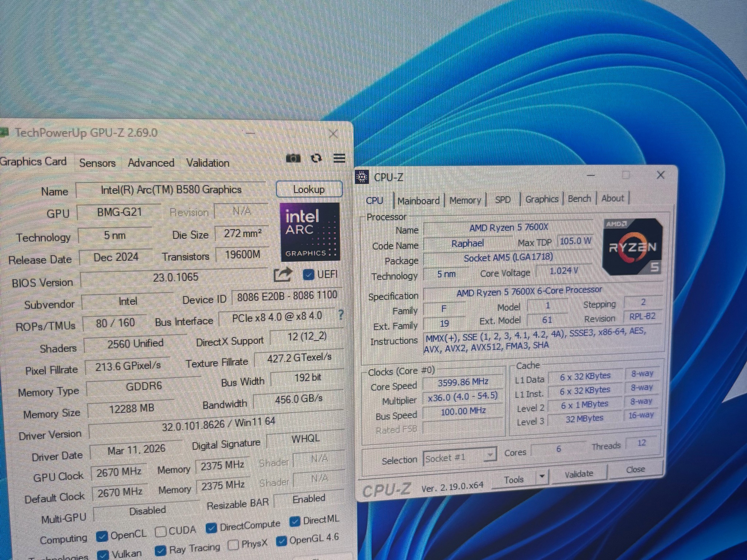
Task: Close the CPU-Z window
Action: click(661, 175)
